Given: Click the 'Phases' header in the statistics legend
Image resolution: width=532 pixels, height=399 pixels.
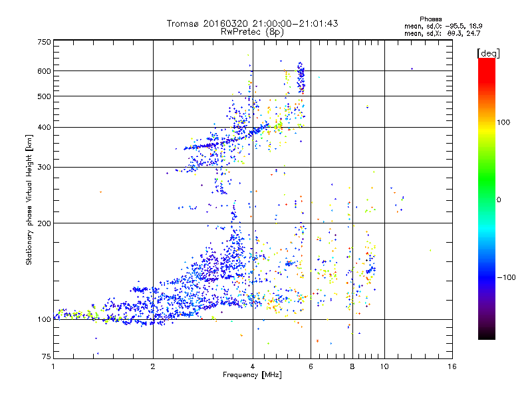Looking at the screenshot, I should [430, 19].
